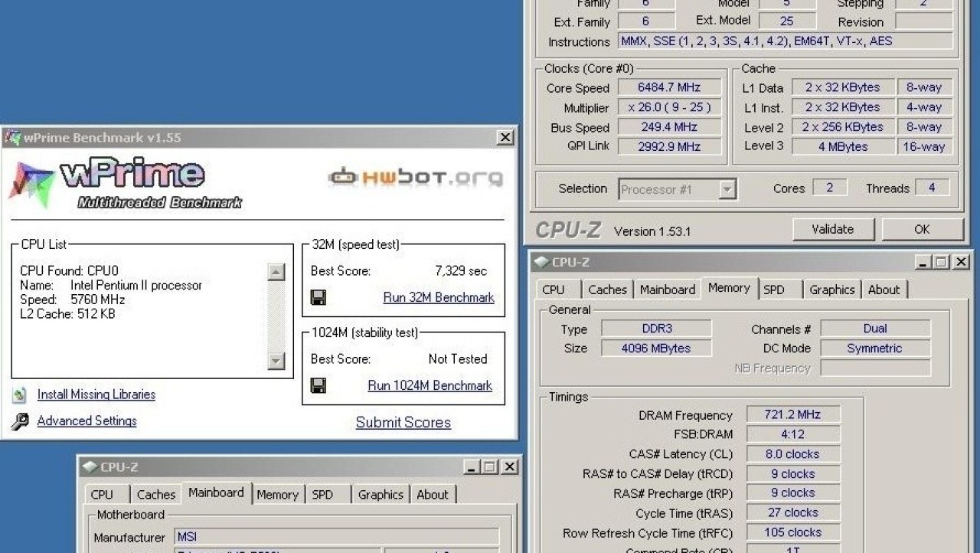Run the 32M Benchmark
The height and width of the screenshot is (553, 980).
(439, 297)
